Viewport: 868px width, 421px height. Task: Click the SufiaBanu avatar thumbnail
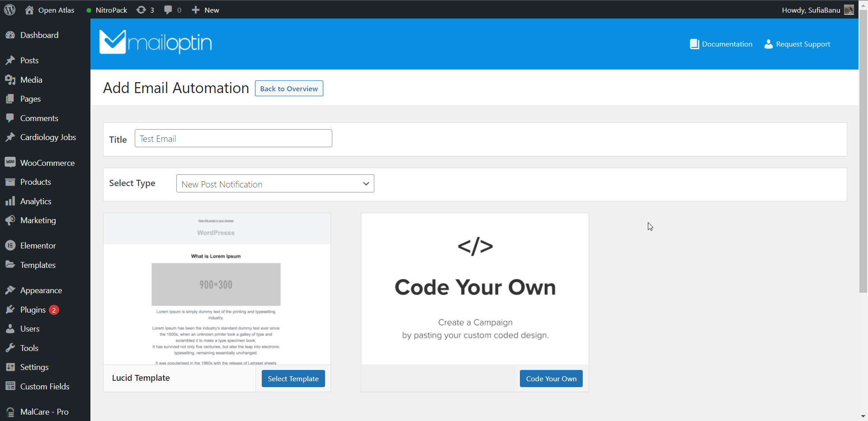(x=849, y=10)
